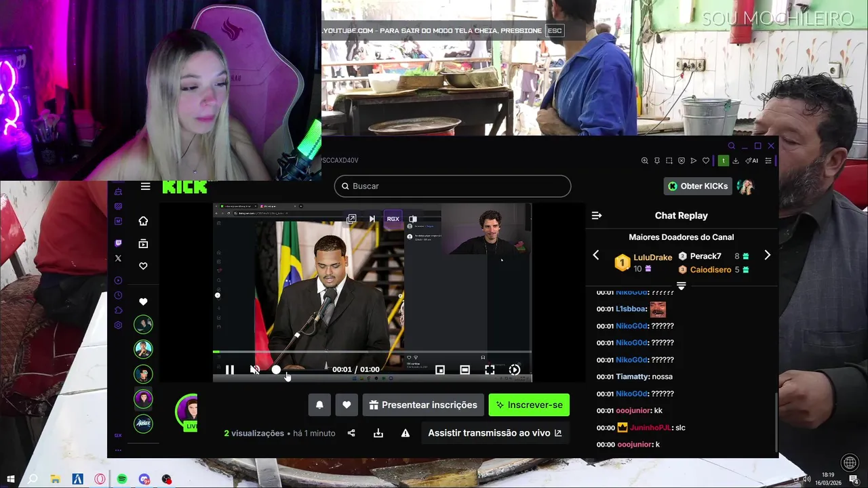Image resolution: width=868 pixels, height=488 pixels.
Task: Toggle the notification bell button
Action: [319, 405]
